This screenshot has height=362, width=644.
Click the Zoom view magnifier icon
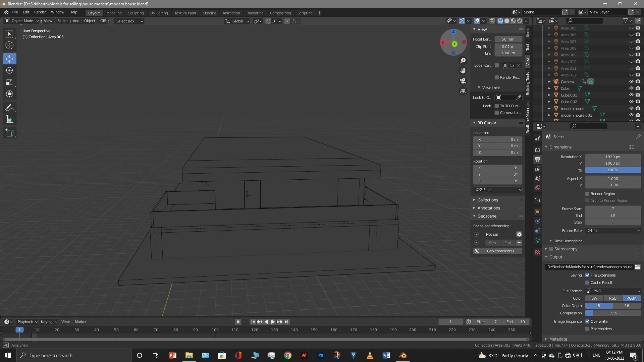tap(463, 61)
